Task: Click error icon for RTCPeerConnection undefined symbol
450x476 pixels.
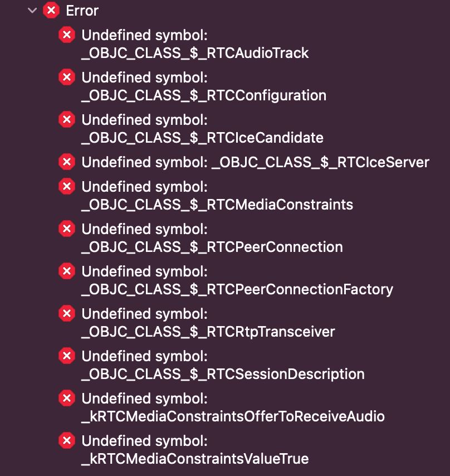Action: pyautogui.click(x=67, y=229)
